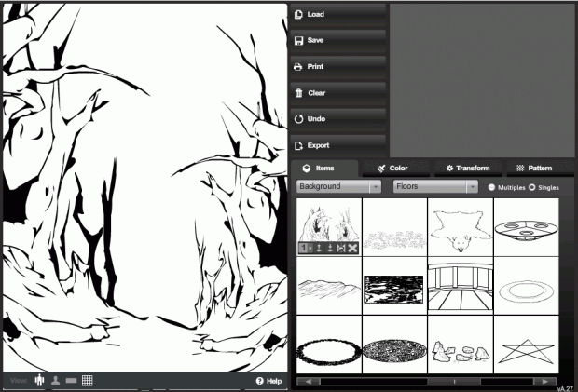The height and width of the screenshot is (392, 578).
Task: Select full body view icon
Action: click(39, 380)
